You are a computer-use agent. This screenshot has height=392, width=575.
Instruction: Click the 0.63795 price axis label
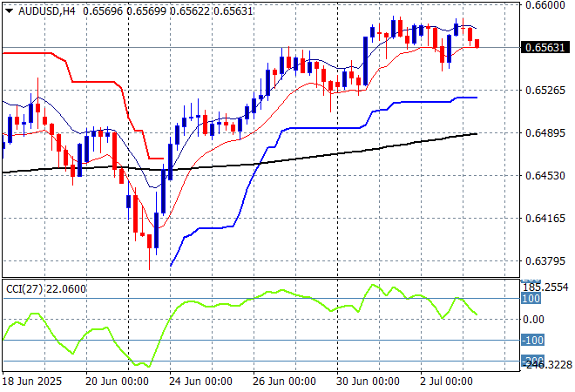(x=545, y=261)
